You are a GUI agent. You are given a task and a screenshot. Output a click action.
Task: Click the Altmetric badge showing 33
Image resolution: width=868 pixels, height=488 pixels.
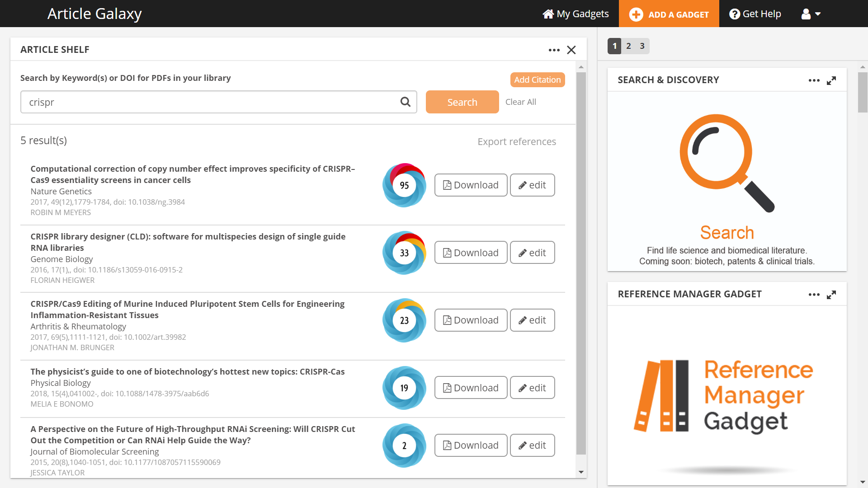(404, 253)
